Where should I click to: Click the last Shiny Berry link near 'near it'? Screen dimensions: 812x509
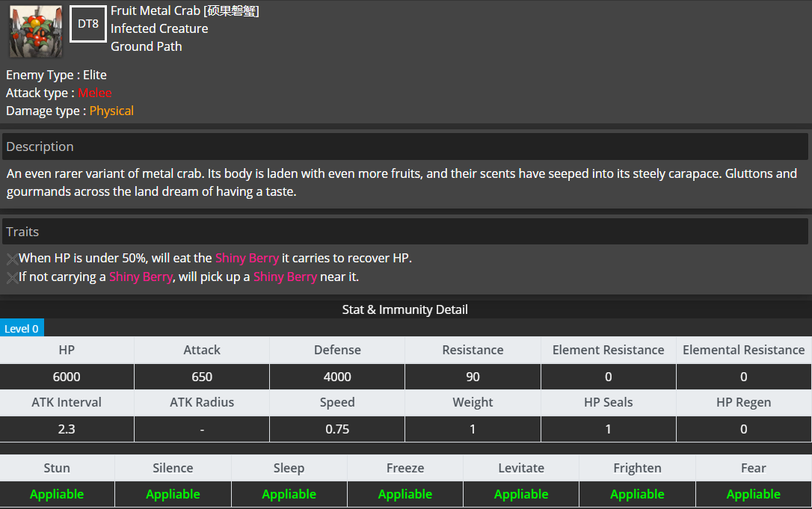(x=285, y=277)
